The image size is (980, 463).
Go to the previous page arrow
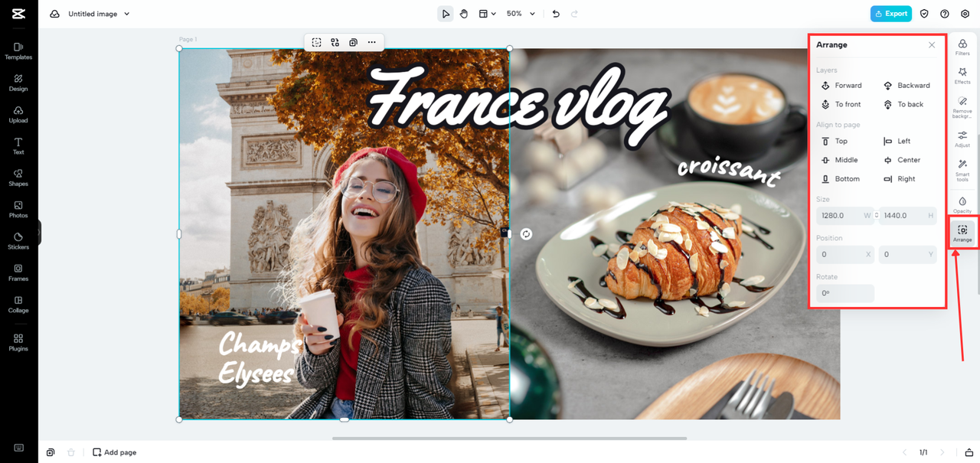coord(904,452)
